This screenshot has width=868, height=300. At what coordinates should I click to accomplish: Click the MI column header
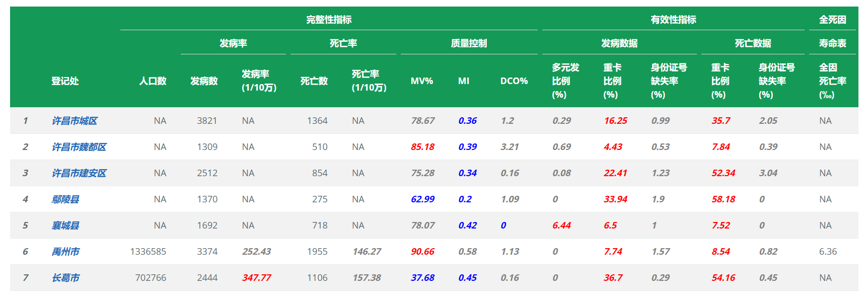[464, 81]
